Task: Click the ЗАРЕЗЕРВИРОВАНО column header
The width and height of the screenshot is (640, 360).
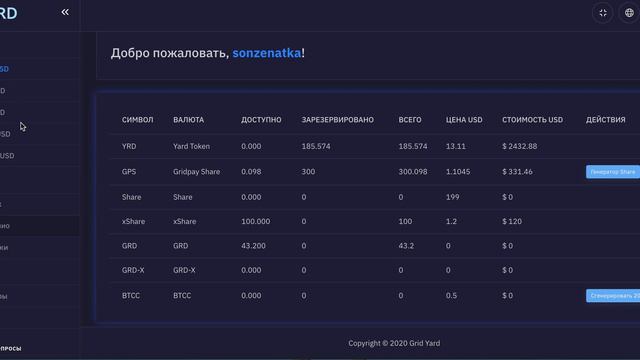Action: tap(338, 120)
